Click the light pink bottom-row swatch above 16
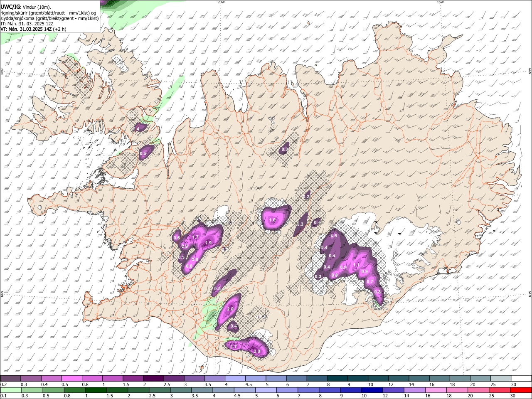This screenshot has height=399, width=532. [436, 390]
